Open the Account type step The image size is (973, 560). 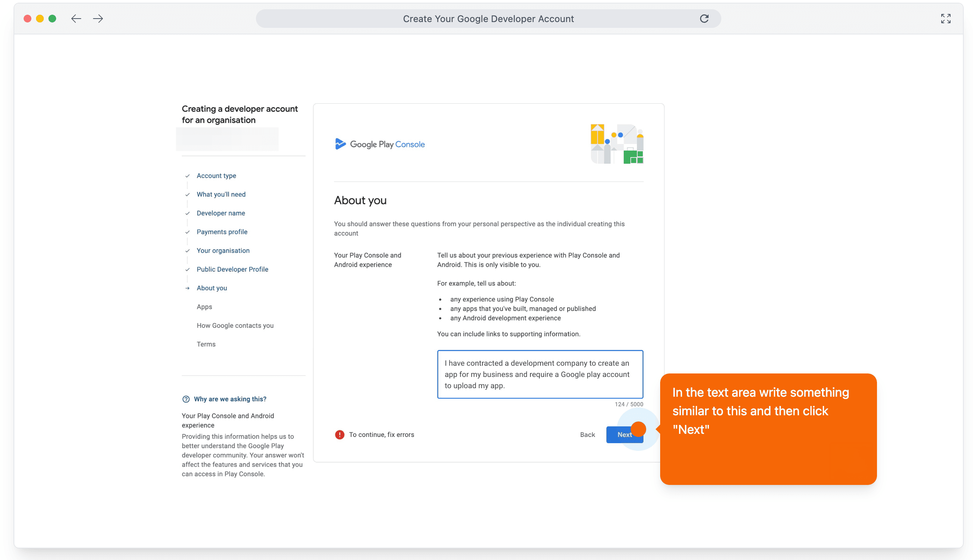tap(216, 176)
